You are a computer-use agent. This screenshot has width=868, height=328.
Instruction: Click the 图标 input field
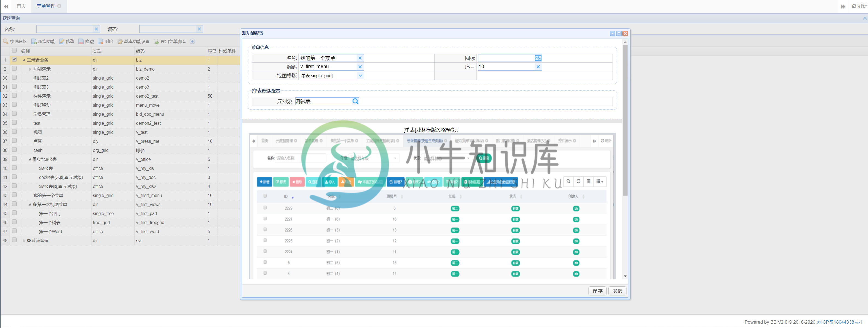click(507, 58)
